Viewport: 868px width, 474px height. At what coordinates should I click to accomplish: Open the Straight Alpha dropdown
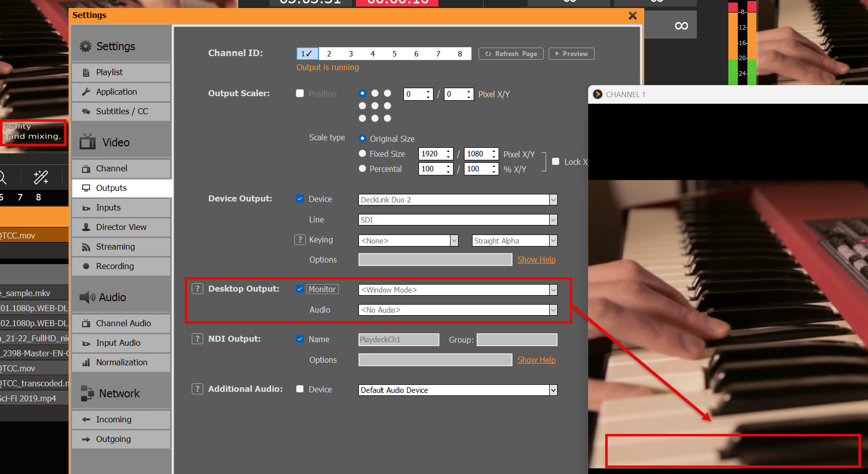click(515, 241)
